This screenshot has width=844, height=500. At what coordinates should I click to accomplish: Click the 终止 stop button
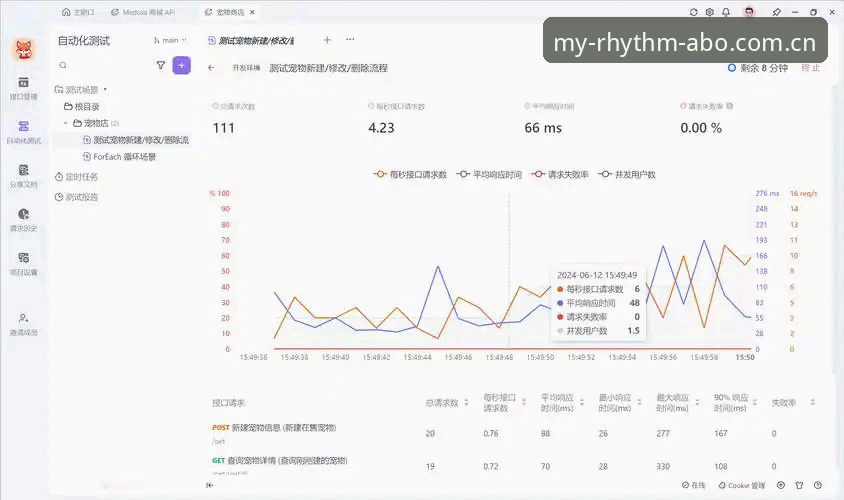tap(811, 68)
